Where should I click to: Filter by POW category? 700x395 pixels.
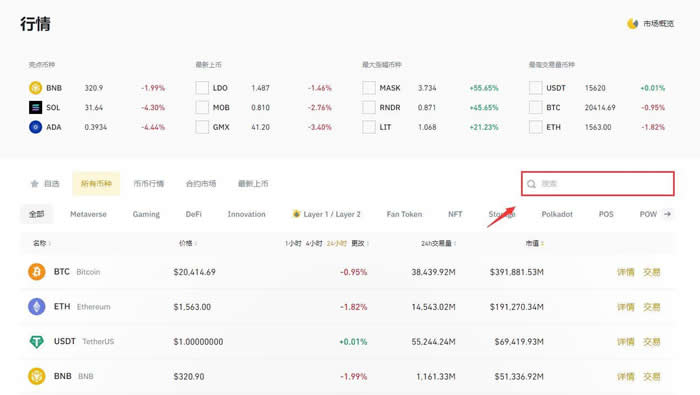coord(648,214)
